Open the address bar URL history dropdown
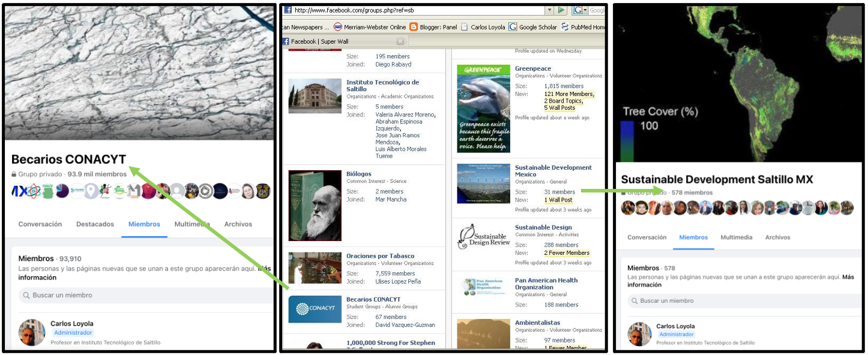Viewport: 868px width, 355px height. [549, 10]
